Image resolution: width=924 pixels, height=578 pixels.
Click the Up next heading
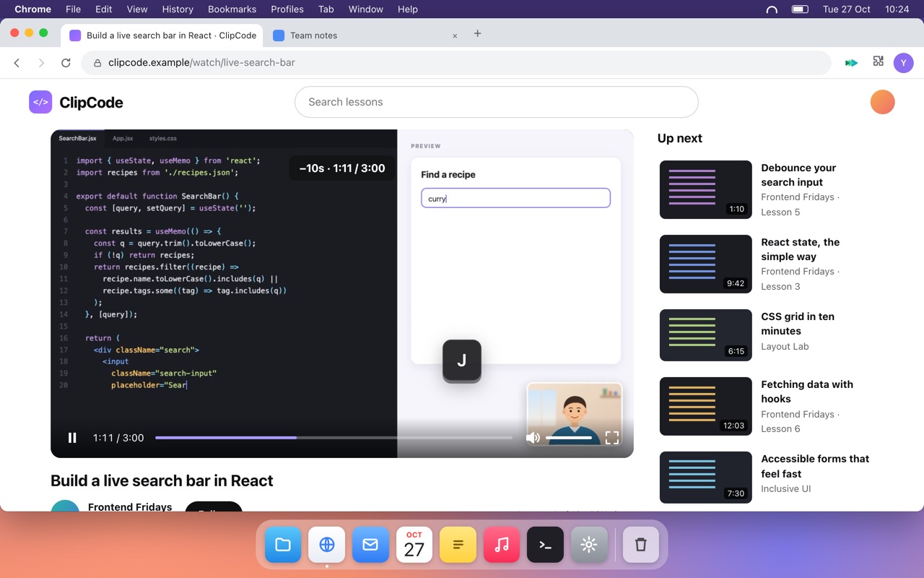coord(680,138)
